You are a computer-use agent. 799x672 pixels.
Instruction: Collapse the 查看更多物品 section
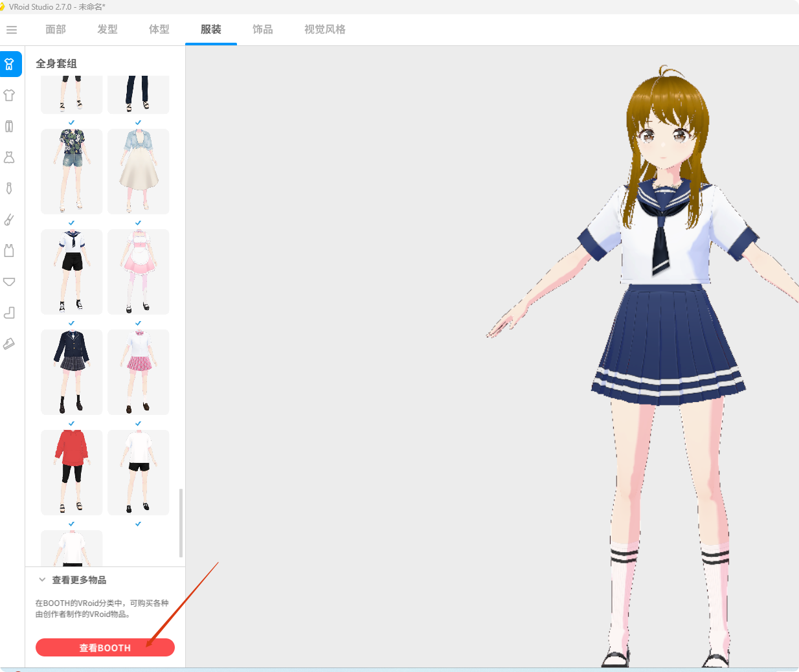(x=42, y=580)
